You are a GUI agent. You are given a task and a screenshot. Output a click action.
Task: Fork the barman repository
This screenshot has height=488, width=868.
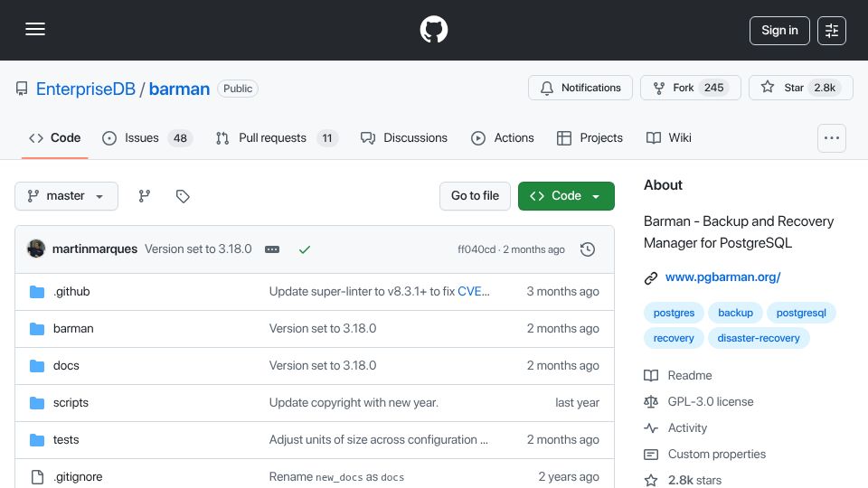coord(690,88)
